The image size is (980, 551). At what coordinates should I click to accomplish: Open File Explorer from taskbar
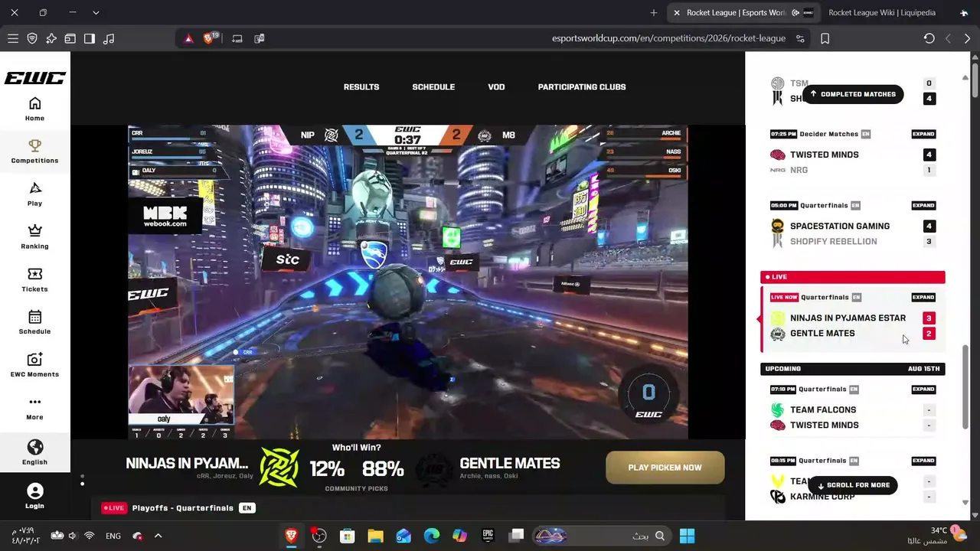[x=375, y=536]
